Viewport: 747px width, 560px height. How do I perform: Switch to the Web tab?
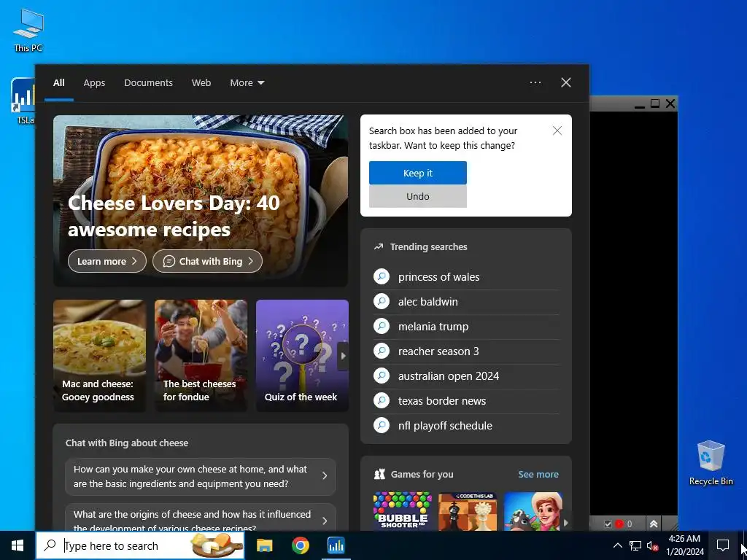click(201, 82)
